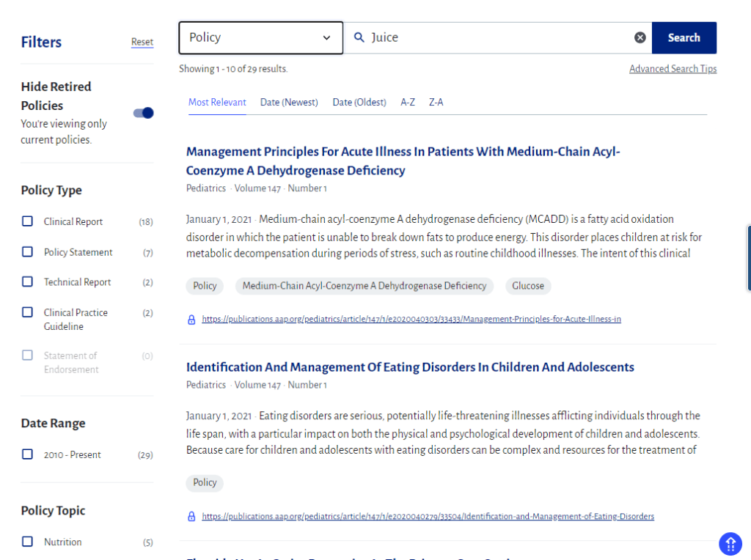This screenshot has width=751, height=560.
Task: Sort results A-Z
Action: [408, 102]
